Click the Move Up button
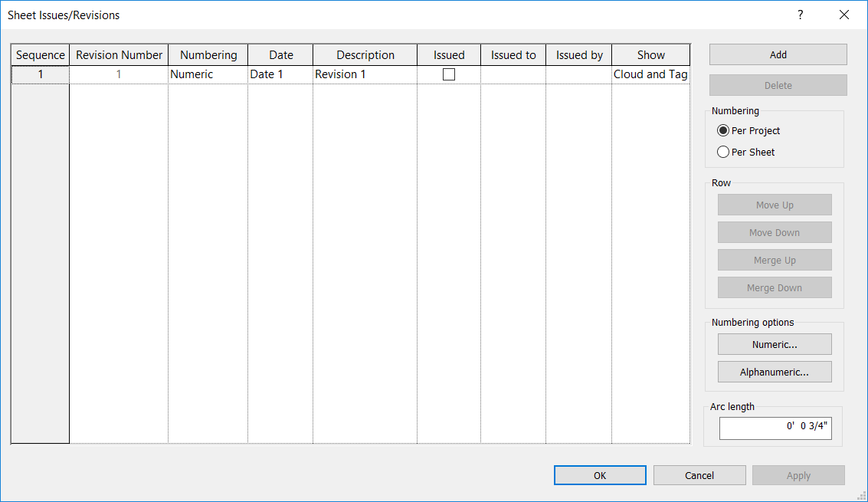868x502 pixels. click(775, 205)
